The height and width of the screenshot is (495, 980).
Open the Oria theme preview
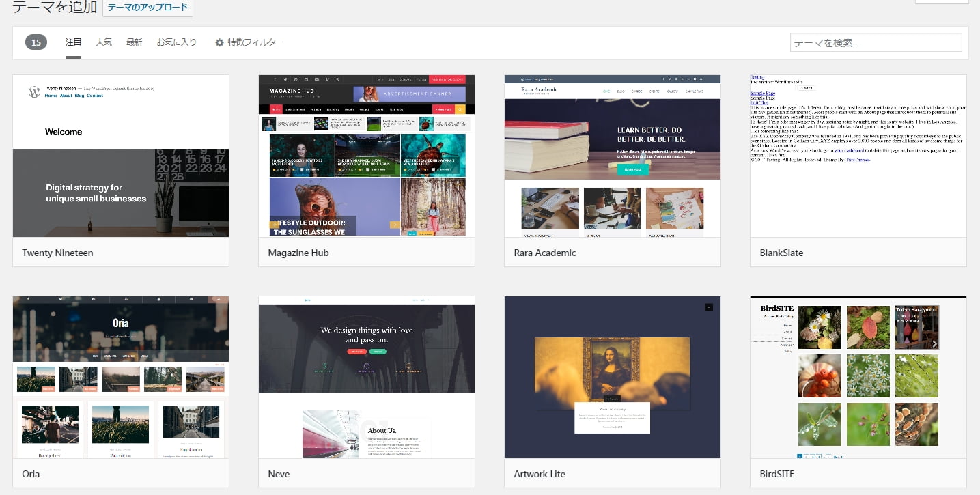point(120,377)
